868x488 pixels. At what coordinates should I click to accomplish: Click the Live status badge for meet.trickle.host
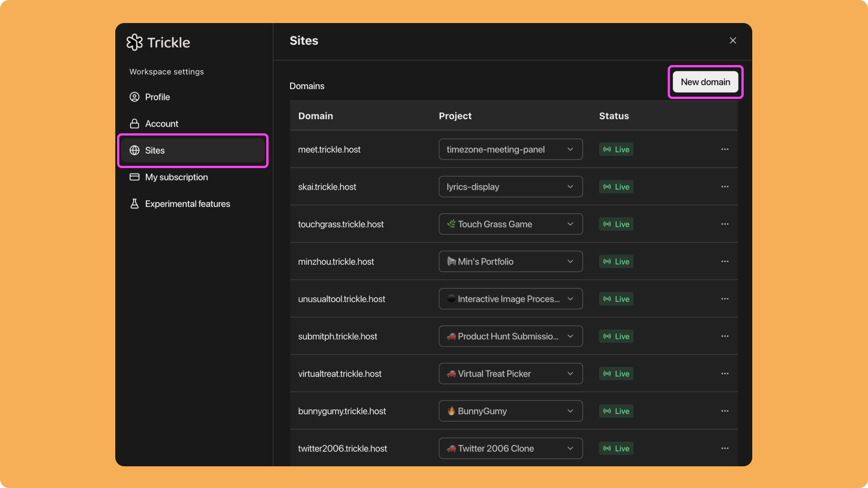coord(616,149)
